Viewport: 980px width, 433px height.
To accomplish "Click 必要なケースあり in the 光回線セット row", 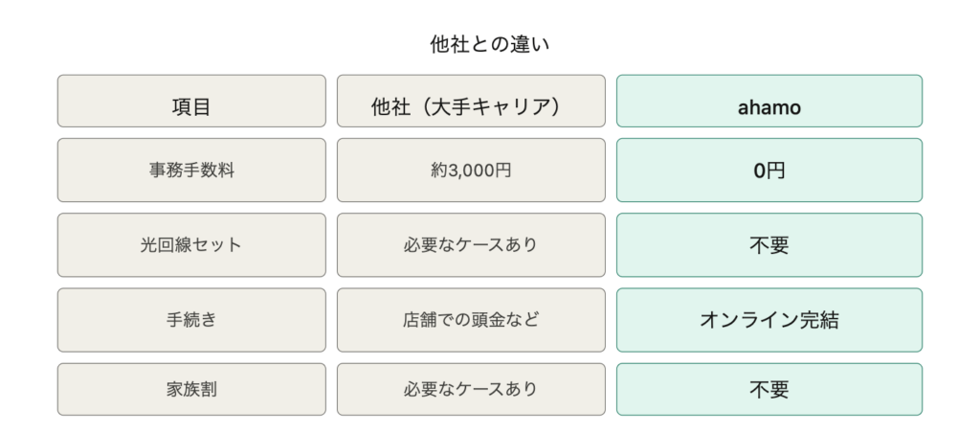I will point(470,245).
